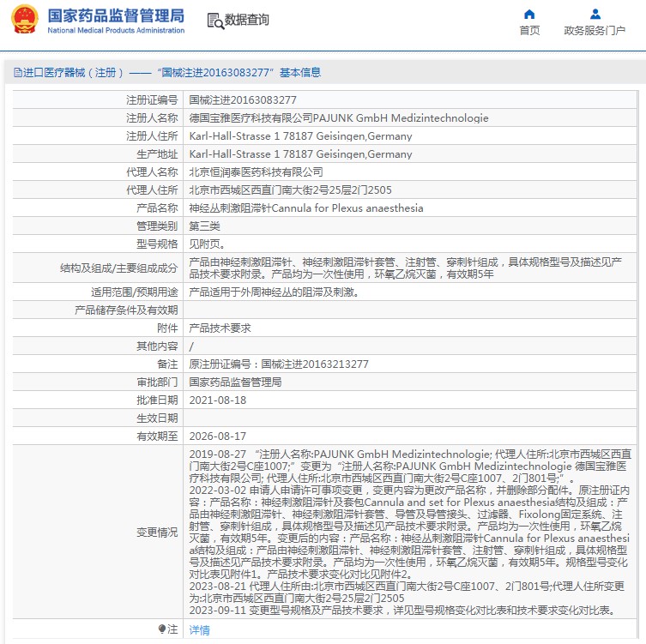
Task: Click the 数据查询 label
Action: (246, 20)
